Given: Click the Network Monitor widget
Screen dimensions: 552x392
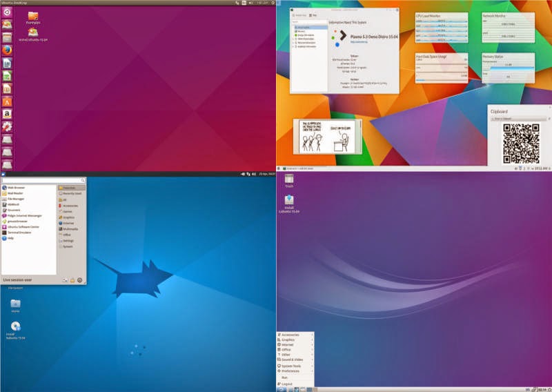Looking at the screenshot, I should pyautogui.click(x=508, y=28).
